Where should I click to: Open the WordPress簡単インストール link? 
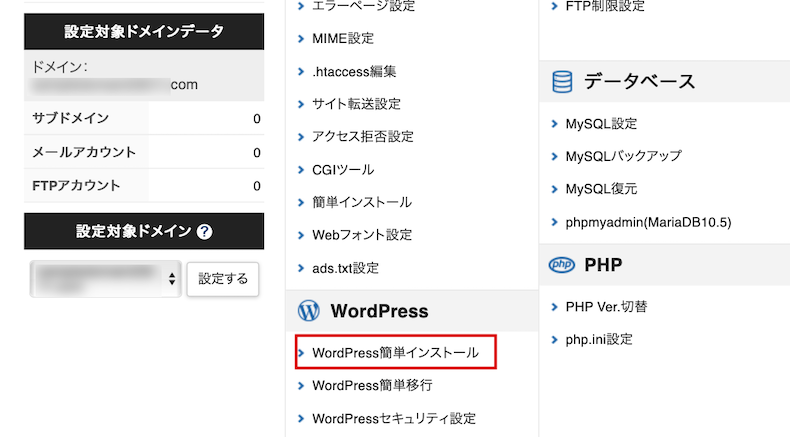point(395,352)
